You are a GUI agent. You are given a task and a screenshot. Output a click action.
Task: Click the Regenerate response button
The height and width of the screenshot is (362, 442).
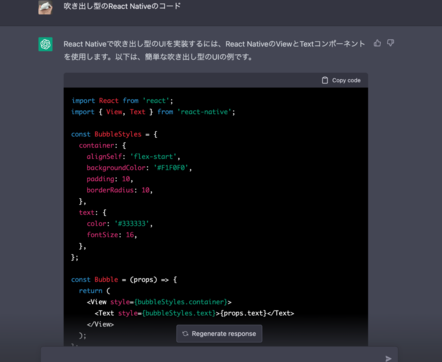point(219,334)
